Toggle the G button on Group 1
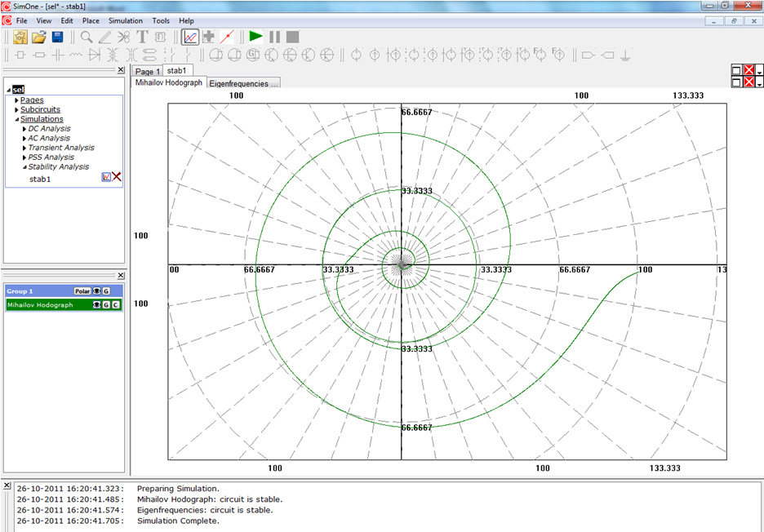 tap(106, 290)
